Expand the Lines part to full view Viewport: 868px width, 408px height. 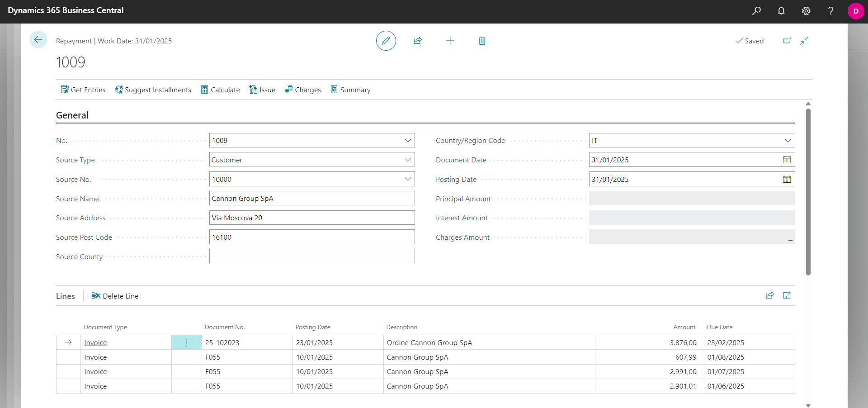787,295
